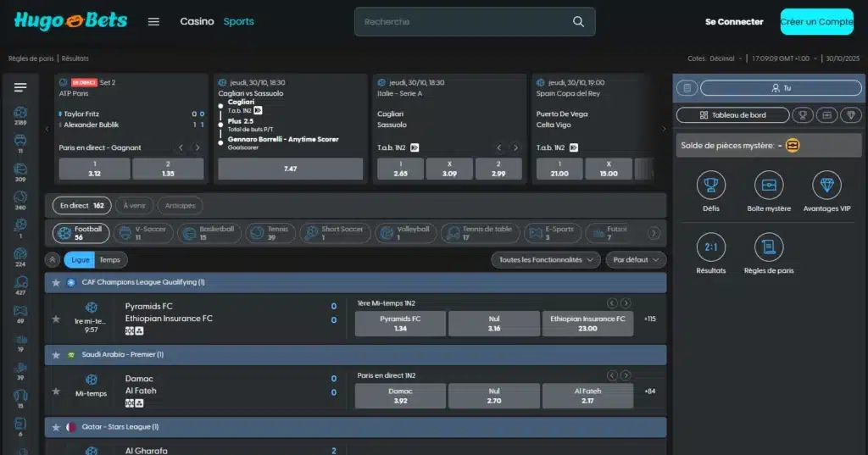868x455 pixels.
Task: Click the small mystery box icon next to Tableau de bord
Action: coord(826,115)
